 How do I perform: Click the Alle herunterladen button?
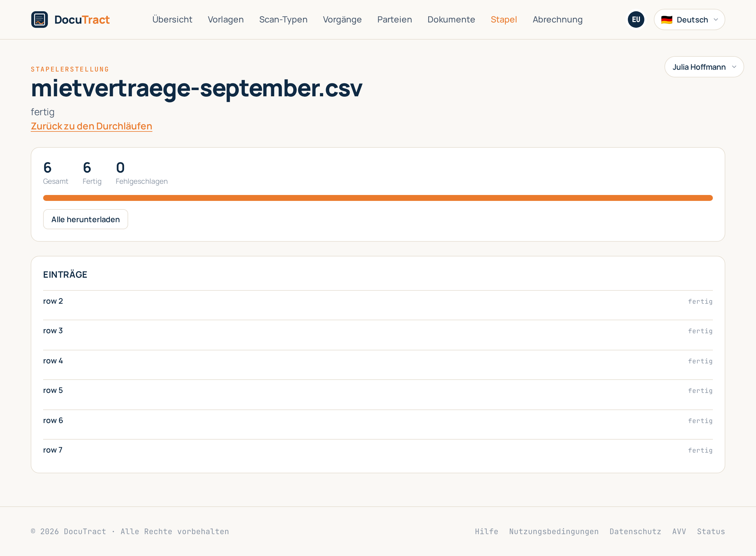pyautogui.click(x=85, y=220)
